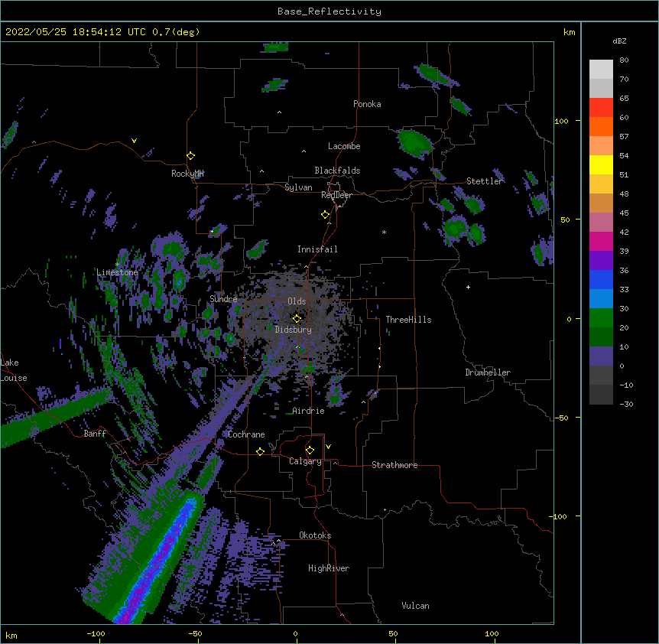
Task: Click the yellow diamond marker above Calgary label
Action: pyautogui.click(x=310, y=450)
